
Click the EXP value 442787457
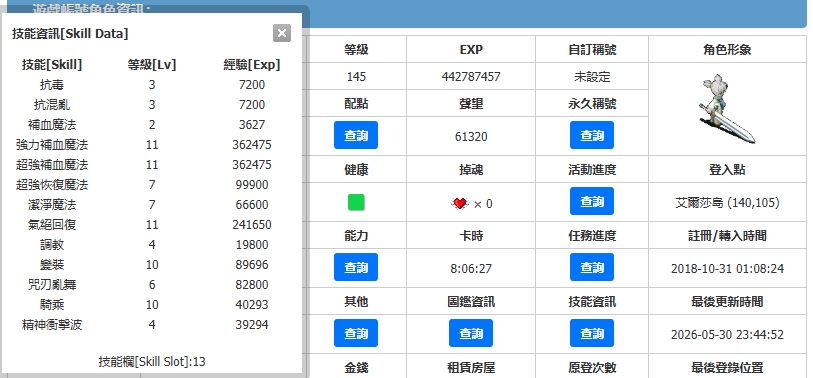point(471,77)
